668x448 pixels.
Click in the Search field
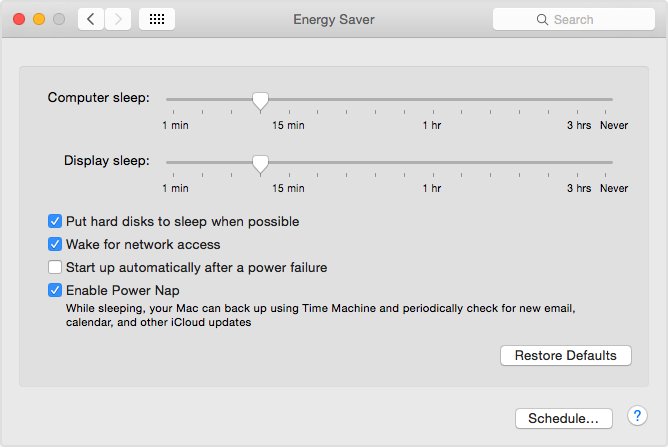coord(573,19)
